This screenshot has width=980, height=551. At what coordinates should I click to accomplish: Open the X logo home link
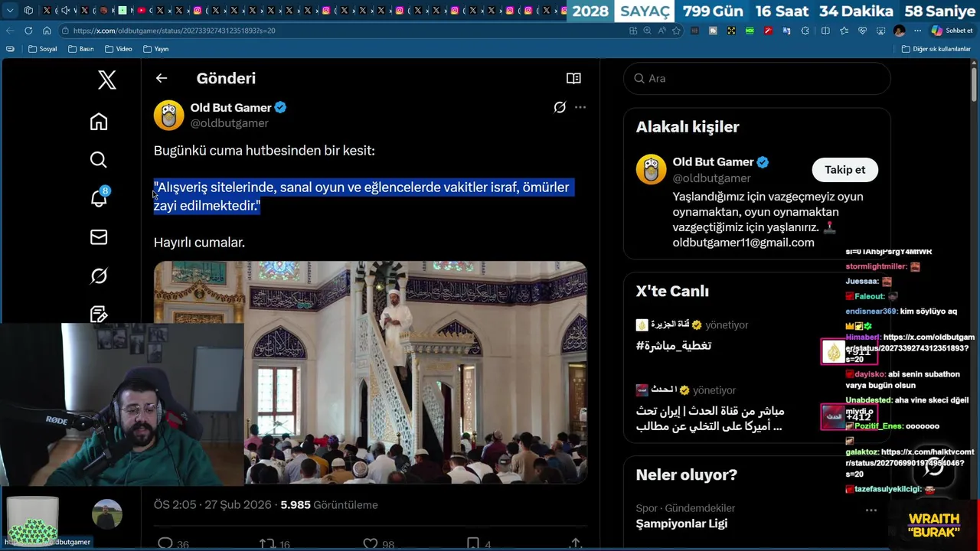[x=107, y=80]
